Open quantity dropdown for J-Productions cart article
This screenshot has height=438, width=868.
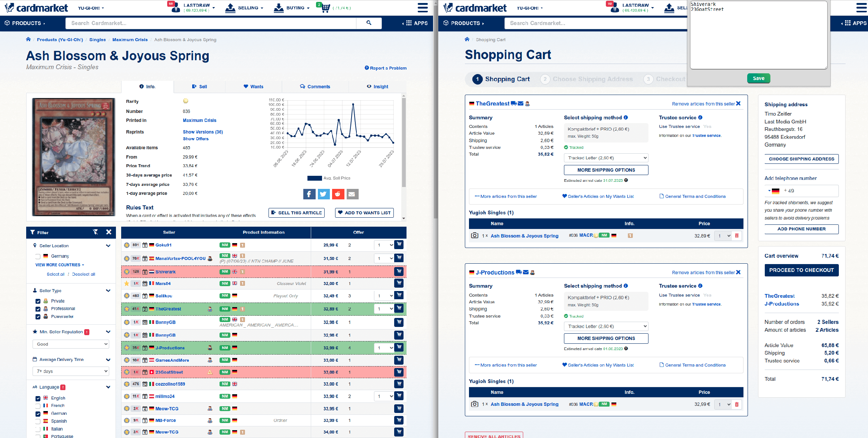tap(723, 404)
